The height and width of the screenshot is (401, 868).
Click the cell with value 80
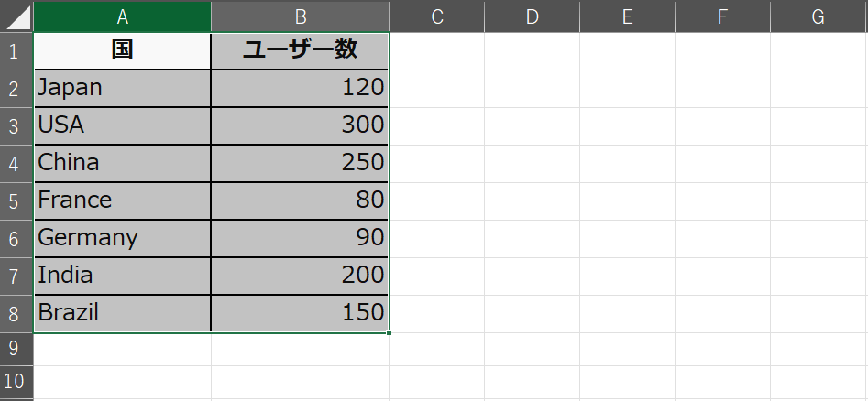click(300, 200)
